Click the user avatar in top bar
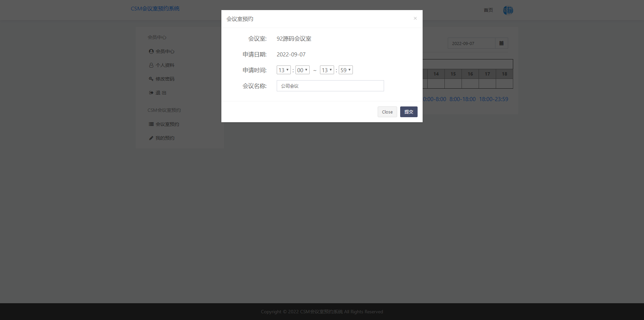 508,10
